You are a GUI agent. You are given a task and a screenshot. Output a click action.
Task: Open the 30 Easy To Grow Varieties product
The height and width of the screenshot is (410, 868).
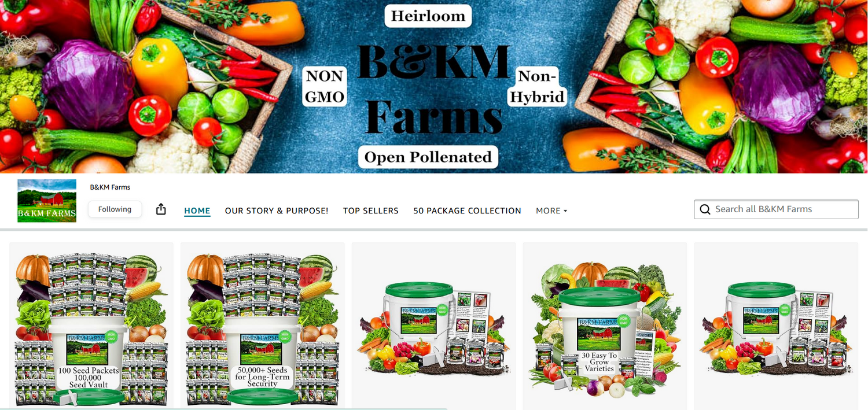pos(605,326)
